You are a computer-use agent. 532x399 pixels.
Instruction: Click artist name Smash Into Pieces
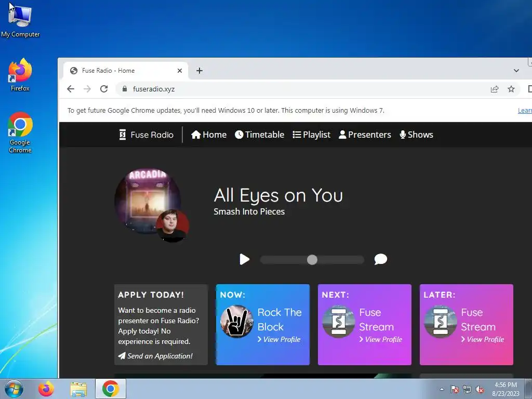pyautogui.click(x=249, y=212)
